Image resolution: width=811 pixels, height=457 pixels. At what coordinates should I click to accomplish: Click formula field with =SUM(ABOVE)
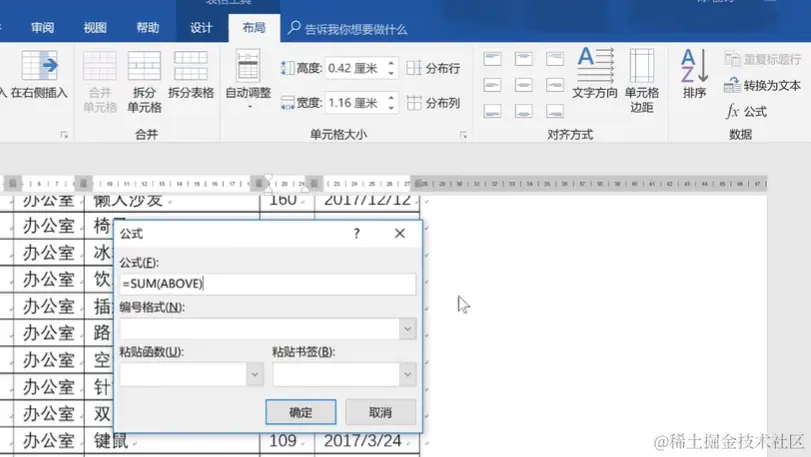coord(268,284)
